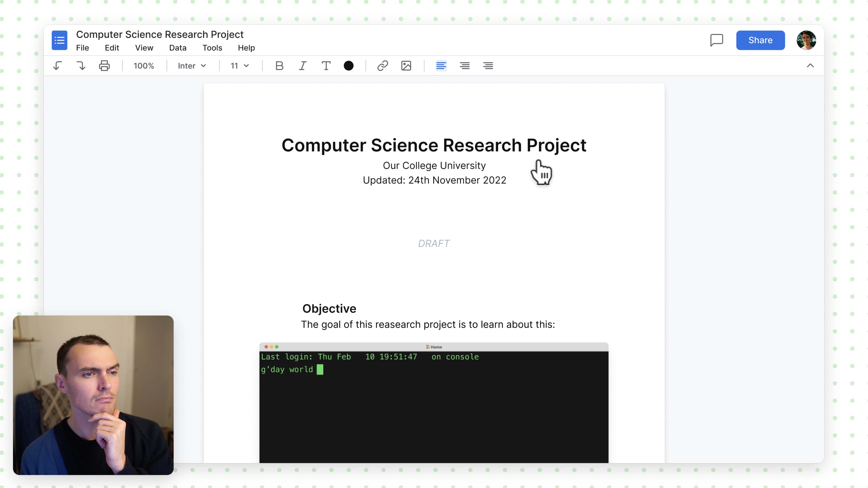Expand the font size 11 dropdown

(240, 66)
